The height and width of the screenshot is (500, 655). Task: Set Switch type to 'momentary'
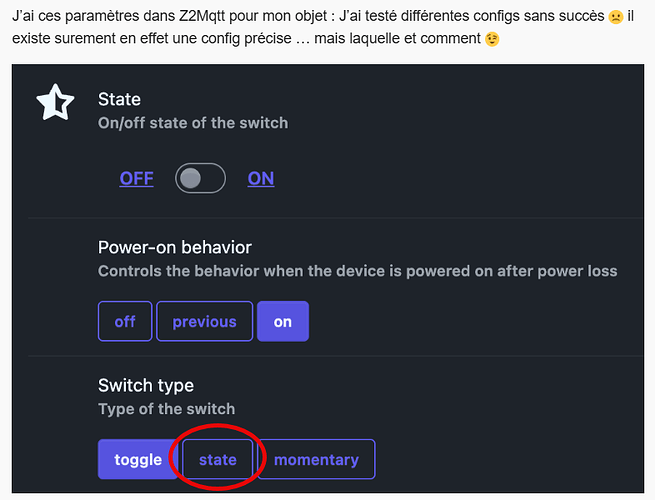[x=316, y=460]
